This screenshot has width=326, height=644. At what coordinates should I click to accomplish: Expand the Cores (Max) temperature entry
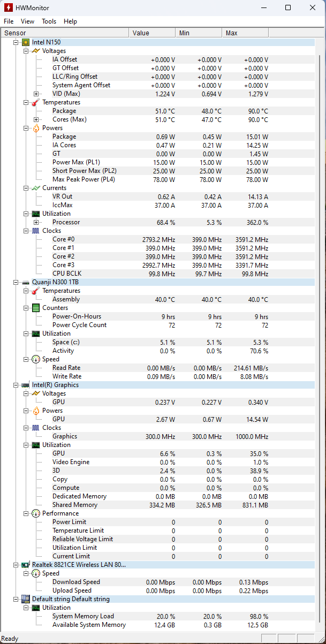click(36, 119)
